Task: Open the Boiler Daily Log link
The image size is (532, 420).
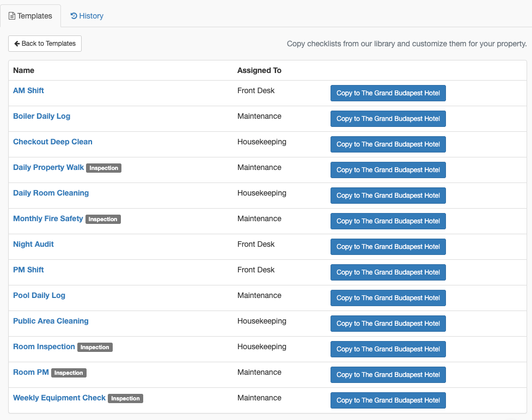Action: click(42, 116)
